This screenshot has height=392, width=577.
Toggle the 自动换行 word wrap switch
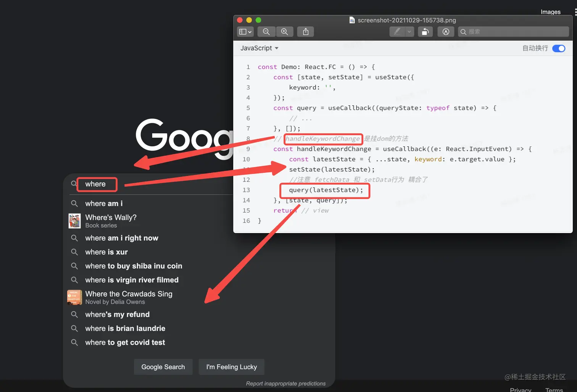click(559, 48)
